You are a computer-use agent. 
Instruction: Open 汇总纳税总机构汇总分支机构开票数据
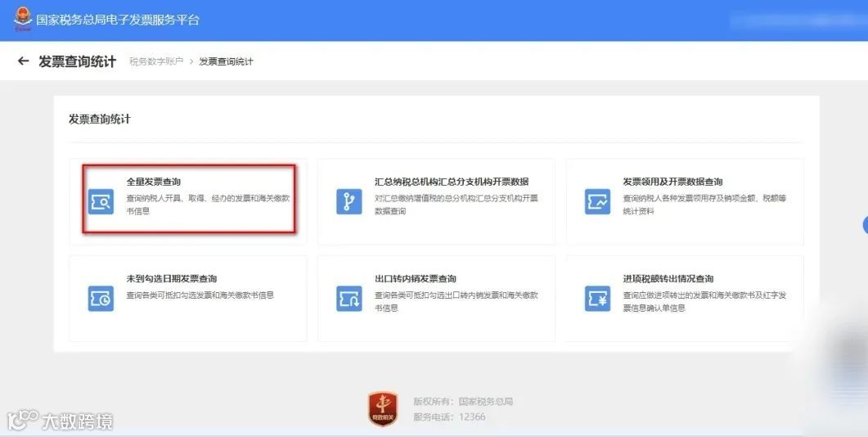[452, 182]
